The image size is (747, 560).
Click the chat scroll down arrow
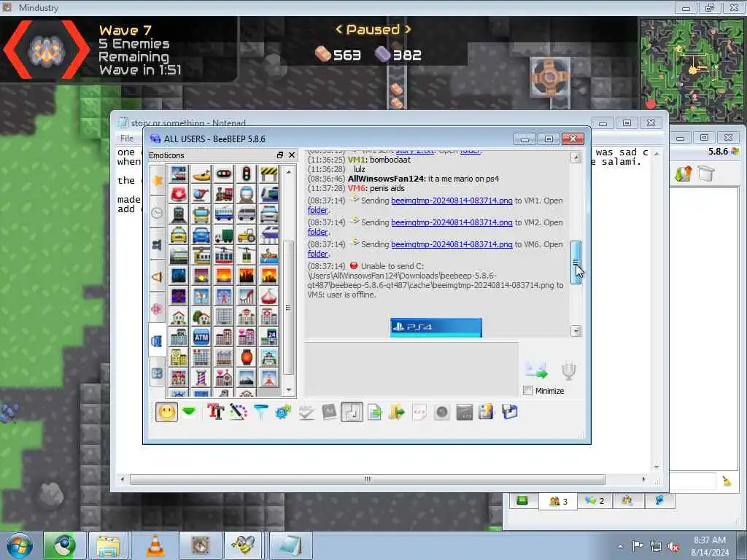click(x=576, y=331)
